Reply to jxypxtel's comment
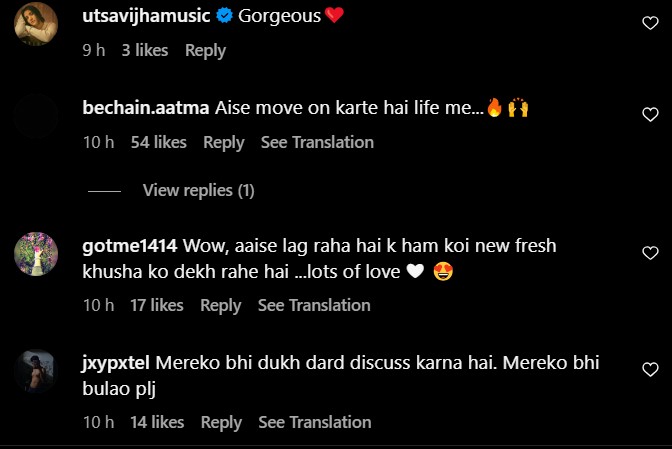The height and width of the screenshot is (449, 672). click(220, 423)
